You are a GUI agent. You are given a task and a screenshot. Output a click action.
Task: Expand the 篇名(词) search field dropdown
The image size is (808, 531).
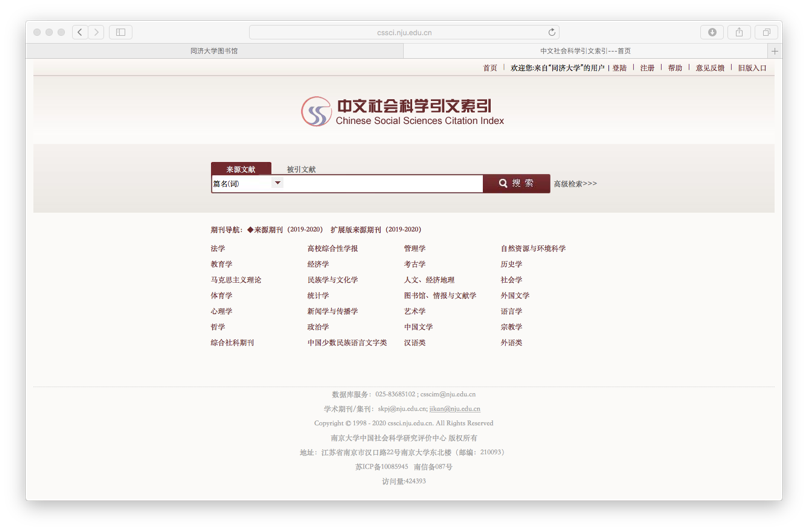pyautogui.click(x=277, y=183)
